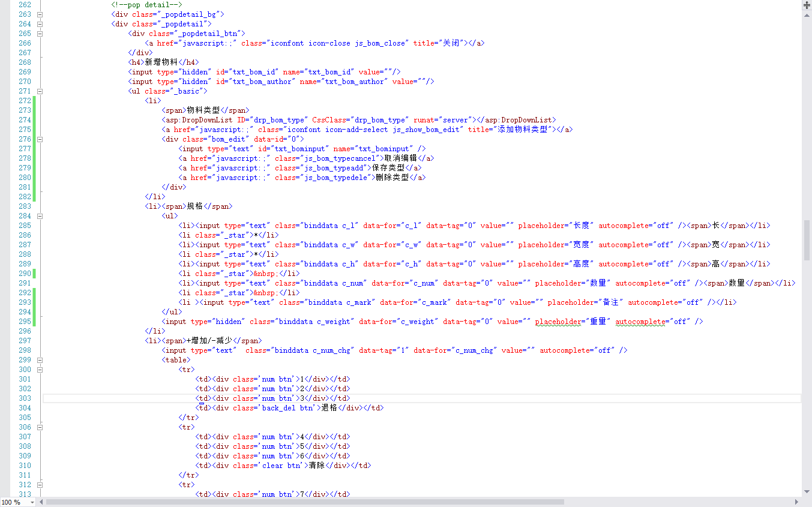Viewport: 812px width, 507px height.
Task: Click the horizontal scrollbar left arrow
Action: click(x=41, y=502)
